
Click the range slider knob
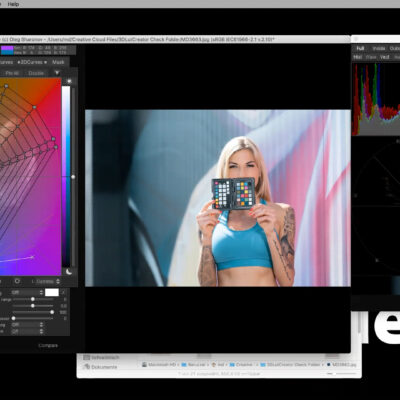click(33, 299)
